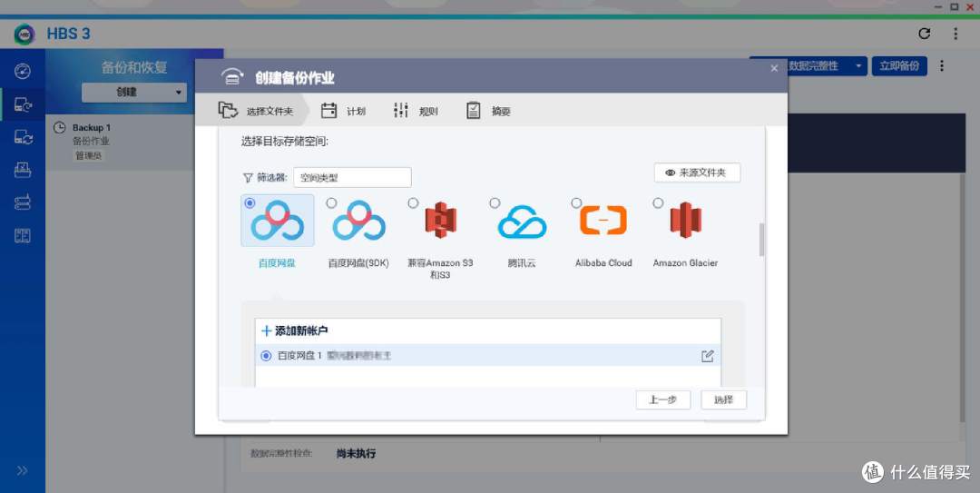Image resolution: width=980 pixels, height=493 pixels.
Task: Click the plus icon for 添加新帐户
Action: [266, 331]
